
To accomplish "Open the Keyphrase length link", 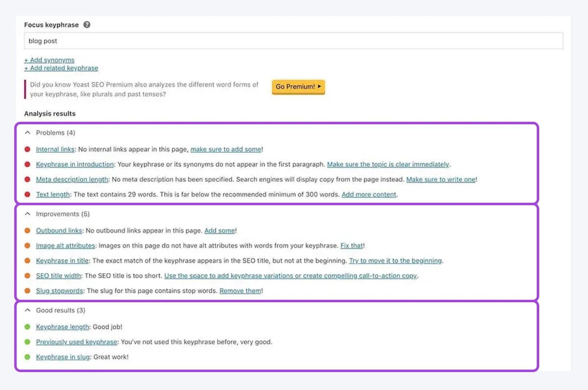I will click(62, 327).
